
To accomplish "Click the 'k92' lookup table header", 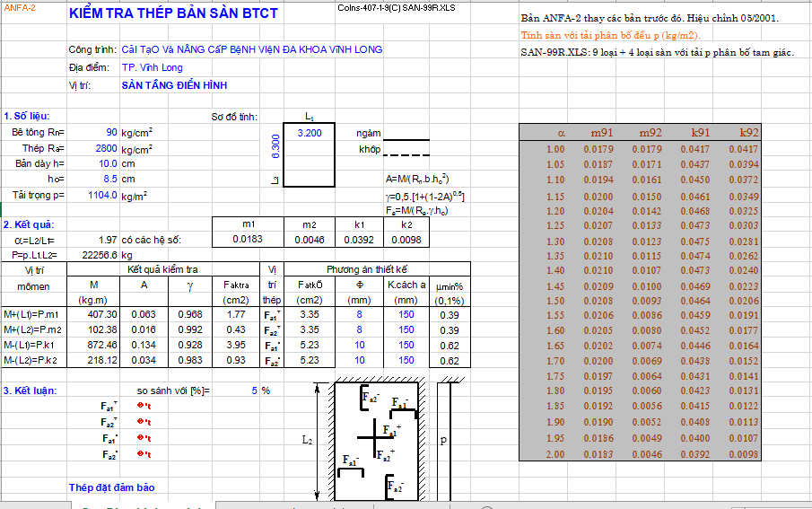I will 748,133.
